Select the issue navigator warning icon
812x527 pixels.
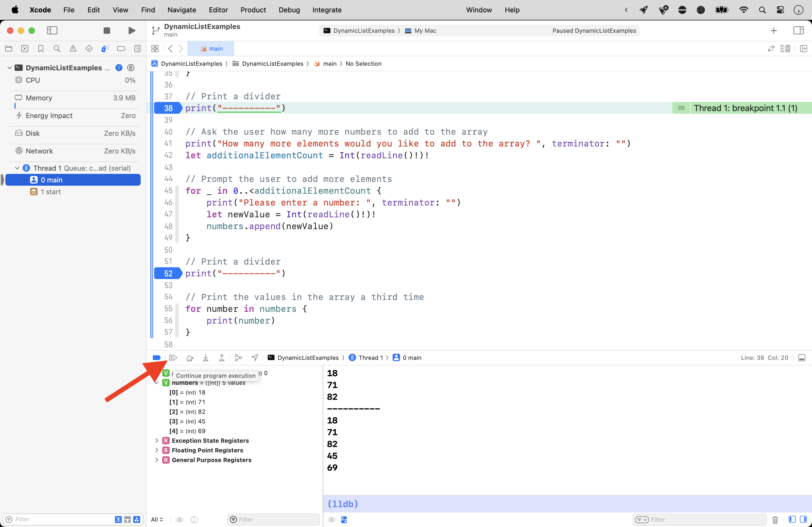coord(73,48)
